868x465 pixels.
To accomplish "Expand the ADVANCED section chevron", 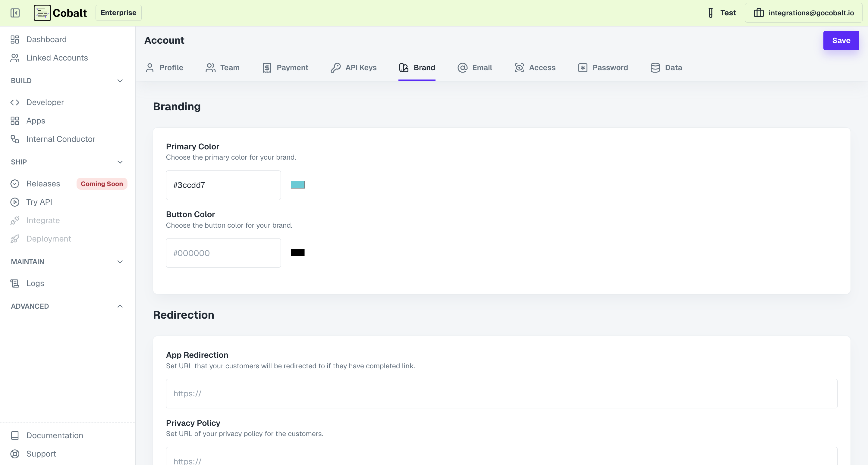I will [120, 306].
